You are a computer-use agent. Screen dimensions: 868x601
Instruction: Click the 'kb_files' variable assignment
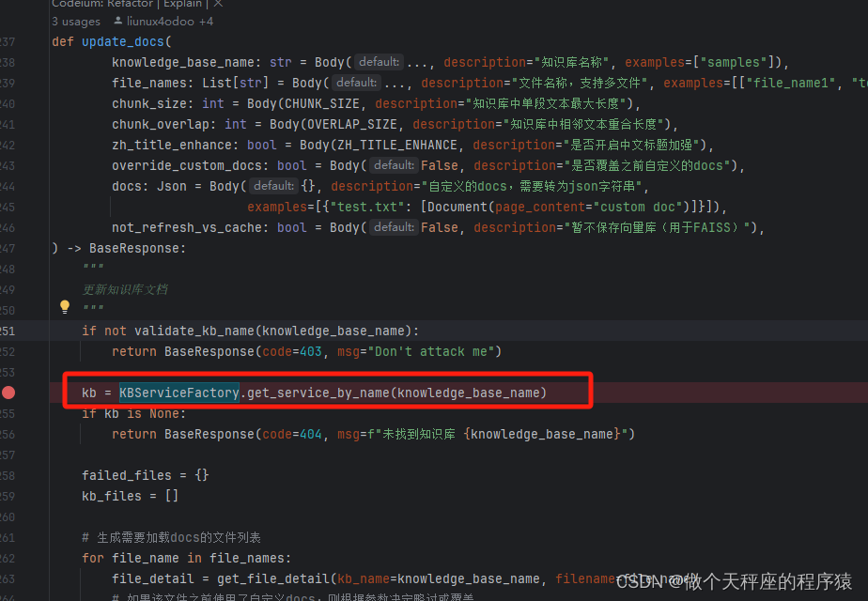[x=112, y=497]
